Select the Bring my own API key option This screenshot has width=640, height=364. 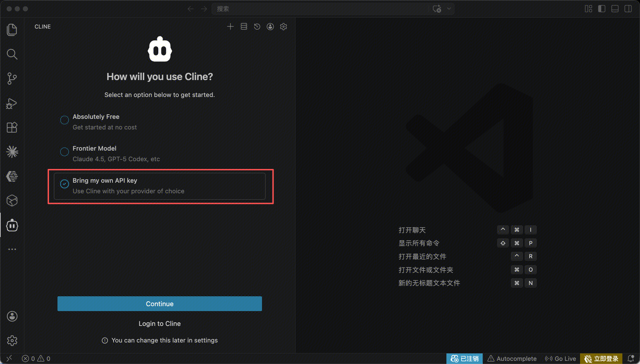(x=160, y=186)
